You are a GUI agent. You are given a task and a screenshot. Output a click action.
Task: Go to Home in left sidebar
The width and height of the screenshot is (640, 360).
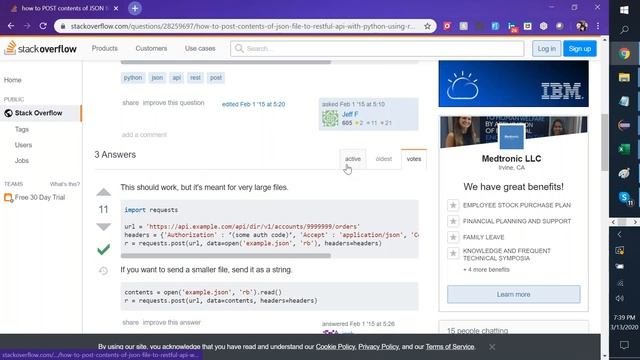(x=13, y=80)
